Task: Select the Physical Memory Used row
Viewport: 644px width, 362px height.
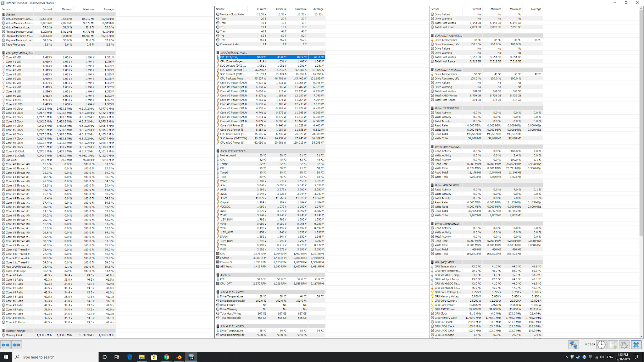Action: point(58,32)
